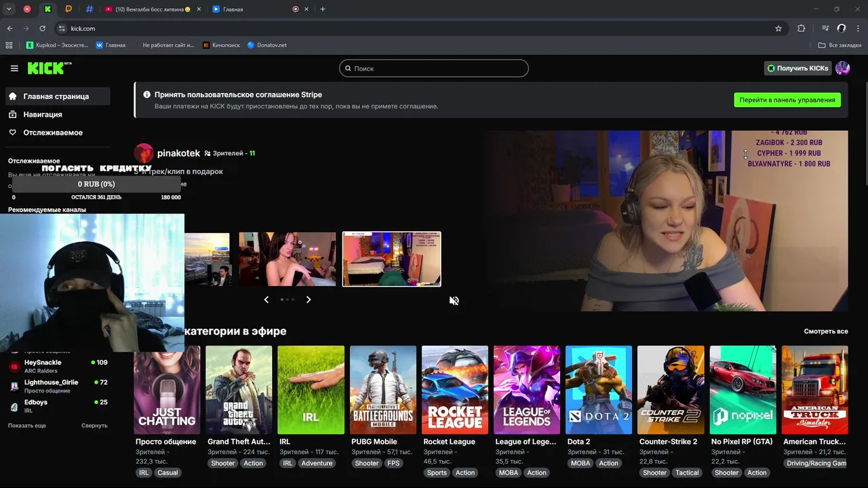
Task: Open the PUBG Mobile category cover
Action: point(383,390)
